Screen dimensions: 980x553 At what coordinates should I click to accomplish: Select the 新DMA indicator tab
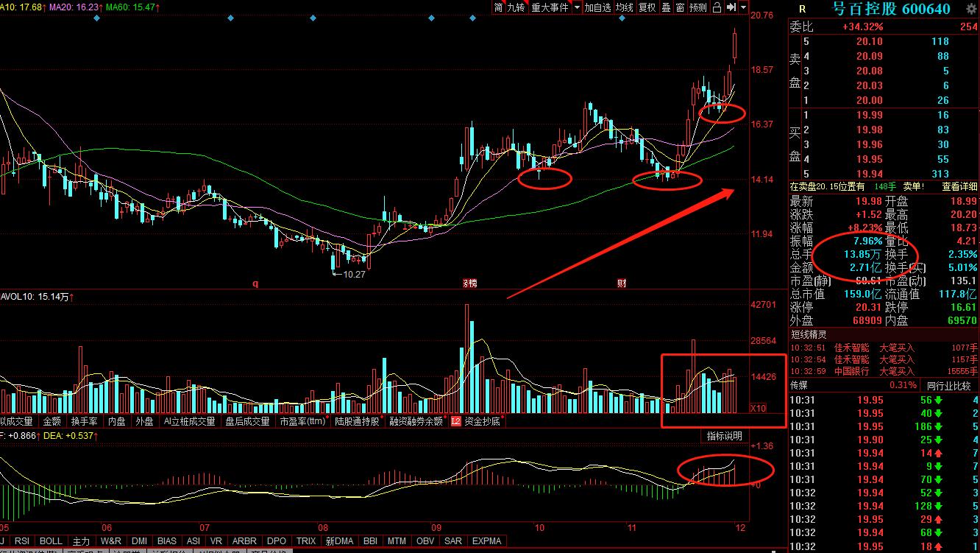point(340,541)
